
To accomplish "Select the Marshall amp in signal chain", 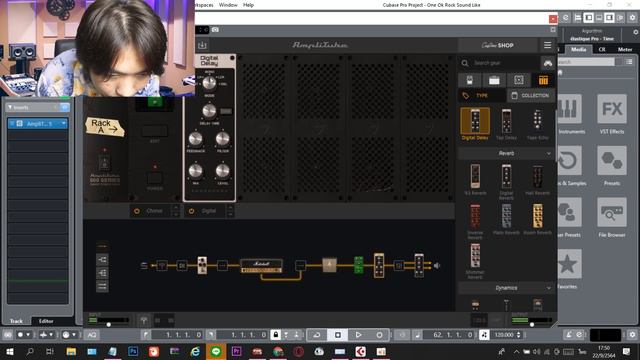I will [261, 266].
